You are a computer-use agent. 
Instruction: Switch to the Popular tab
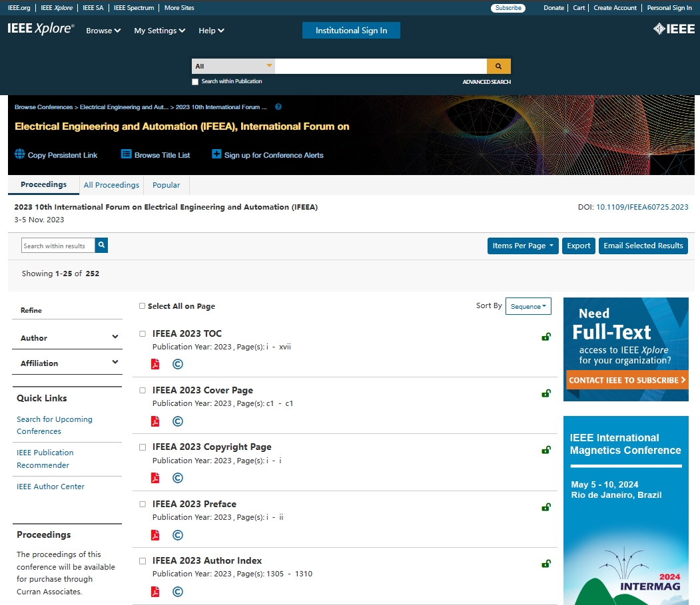pos(166,185)
